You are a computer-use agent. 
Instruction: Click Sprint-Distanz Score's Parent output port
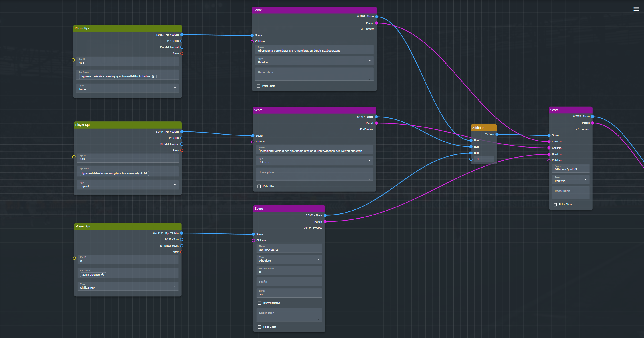pyautogui.click(x=325, y=222)
